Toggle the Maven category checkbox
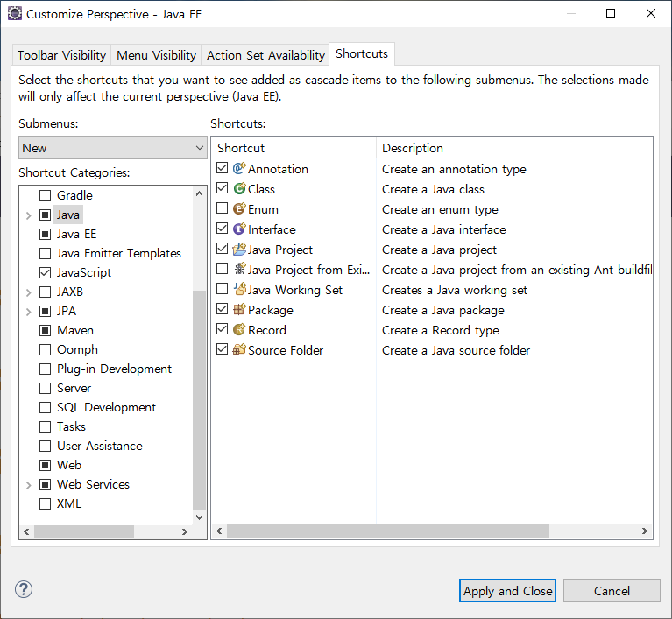 pos(45,331)
